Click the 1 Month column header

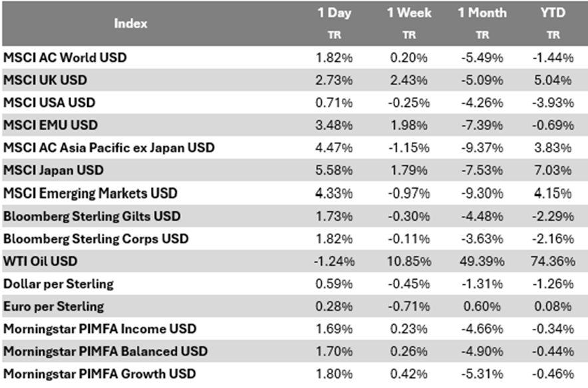click(x=484, y=13)
